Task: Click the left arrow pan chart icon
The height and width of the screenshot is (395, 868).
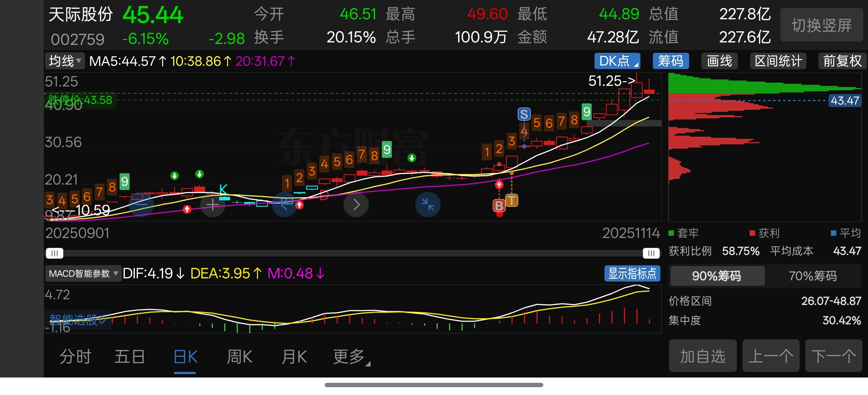Action: (284, 204)
